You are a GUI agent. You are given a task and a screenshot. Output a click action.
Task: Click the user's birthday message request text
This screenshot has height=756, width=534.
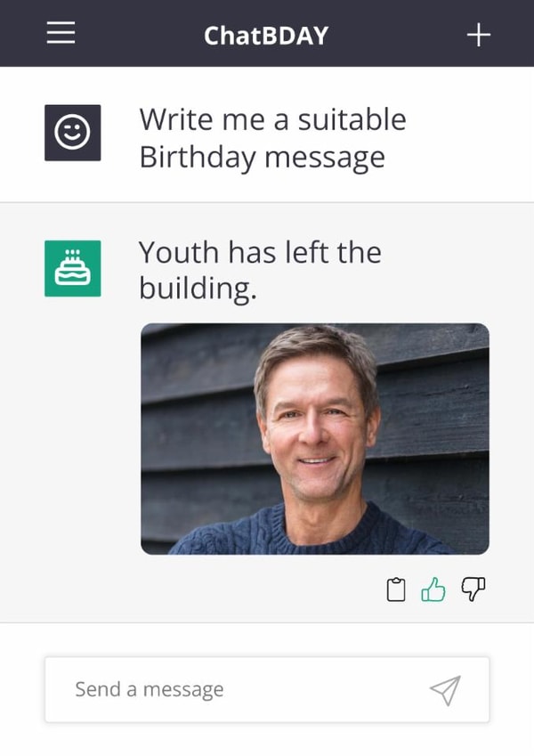pyautogui.click(x=272, y=138)
